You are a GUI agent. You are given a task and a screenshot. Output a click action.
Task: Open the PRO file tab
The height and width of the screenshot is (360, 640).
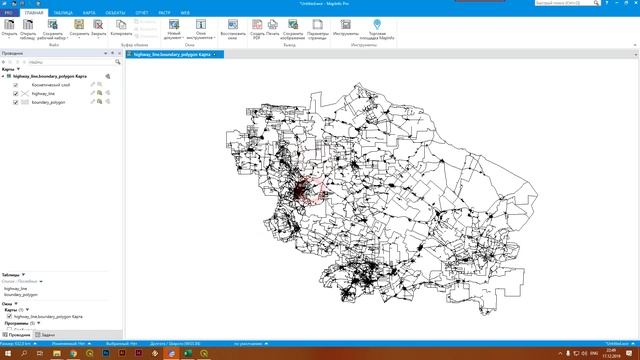pyautogui.click(x=9, y=13)
